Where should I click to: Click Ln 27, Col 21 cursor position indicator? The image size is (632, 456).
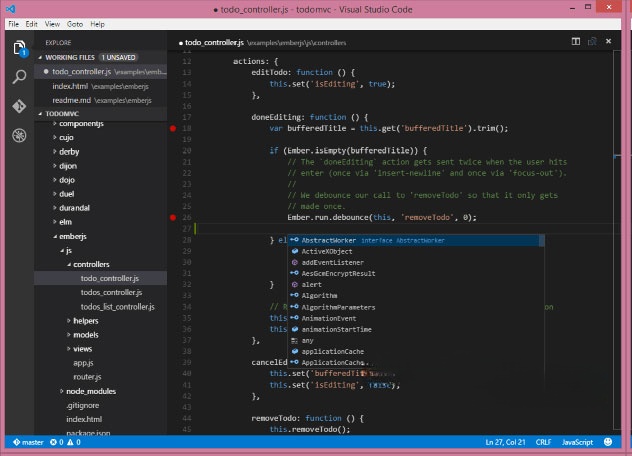click(505, 442)
